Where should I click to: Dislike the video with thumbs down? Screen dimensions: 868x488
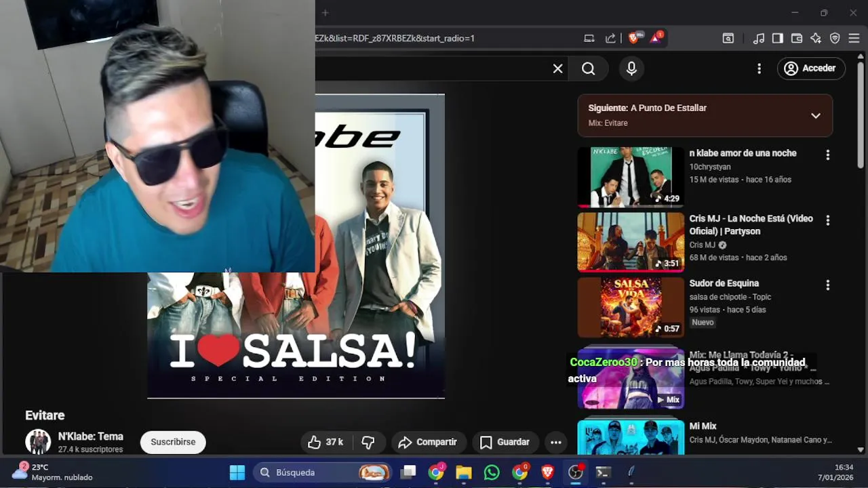368,442
